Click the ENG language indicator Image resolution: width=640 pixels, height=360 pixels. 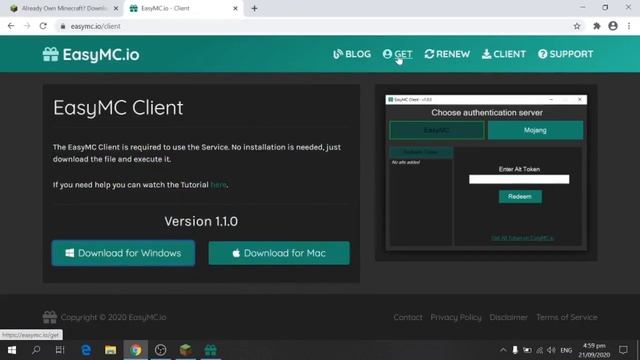[566, 350]
